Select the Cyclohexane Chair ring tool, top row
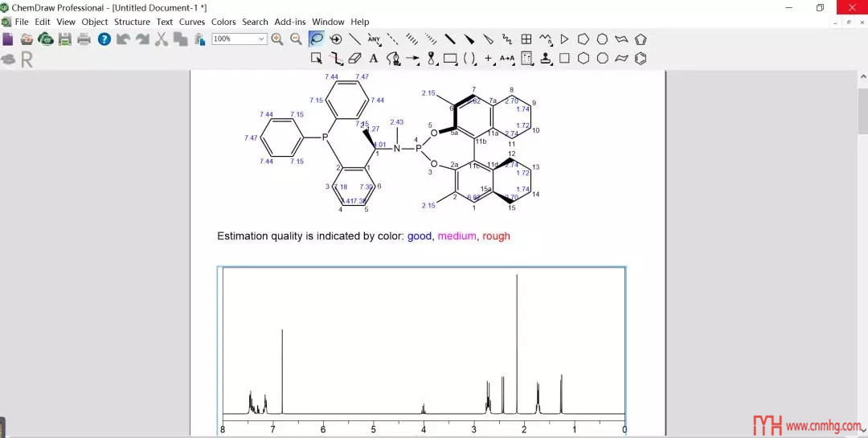 tap(621, 39)
